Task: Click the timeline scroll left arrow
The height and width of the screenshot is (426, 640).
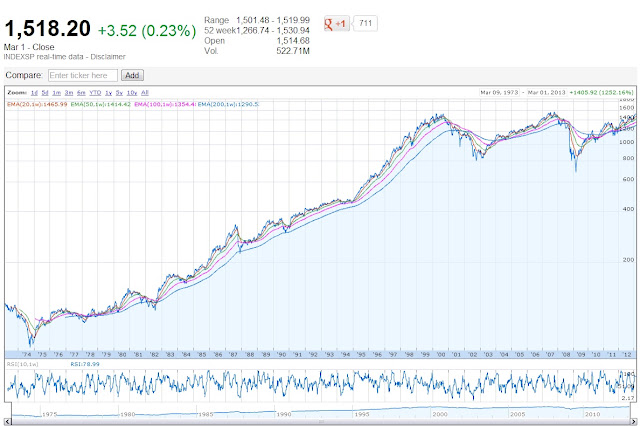Action: pyautogui.click(x=8, y=422)
